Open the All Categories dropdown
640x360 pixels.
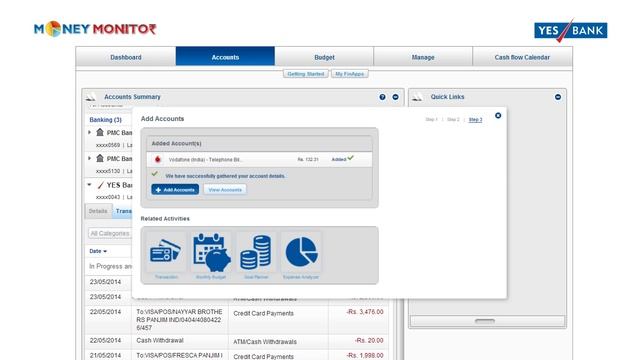[110, 233]
